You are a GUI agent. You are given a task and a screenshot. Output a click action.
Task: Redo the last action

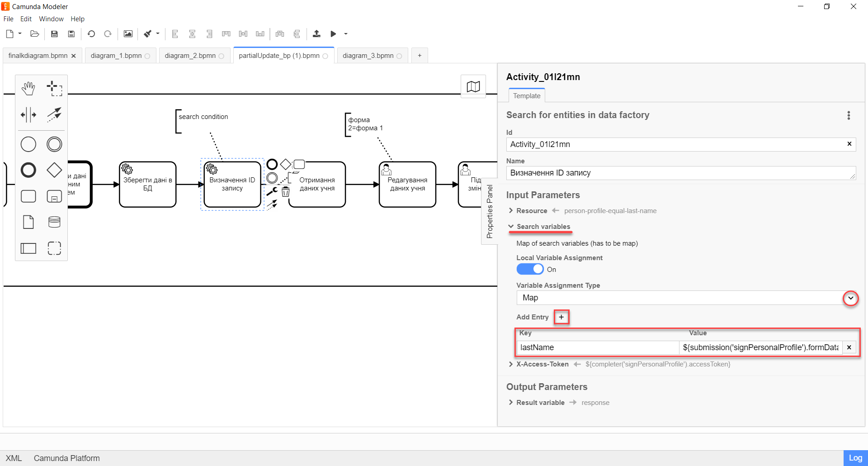coord(108,34)
